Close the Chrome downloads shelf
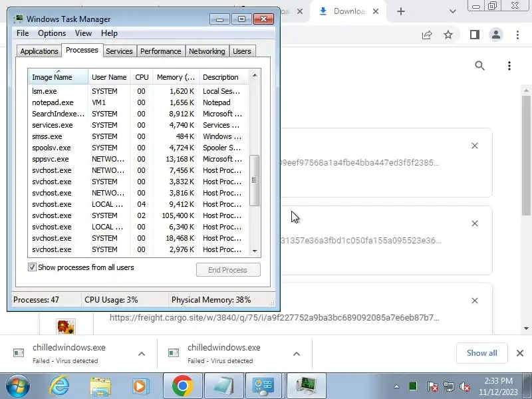The height and width of the screenshot is (399, 532). (x=520, y=353)
